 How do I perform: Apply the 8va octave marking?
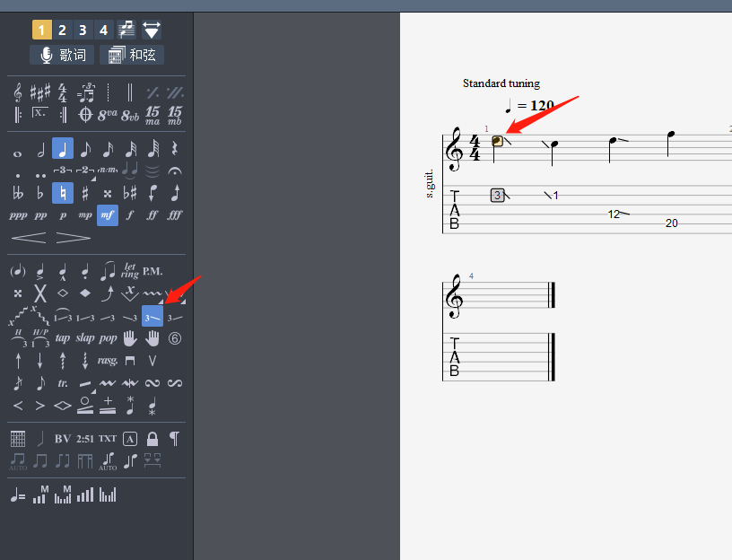tap(108, 115)
